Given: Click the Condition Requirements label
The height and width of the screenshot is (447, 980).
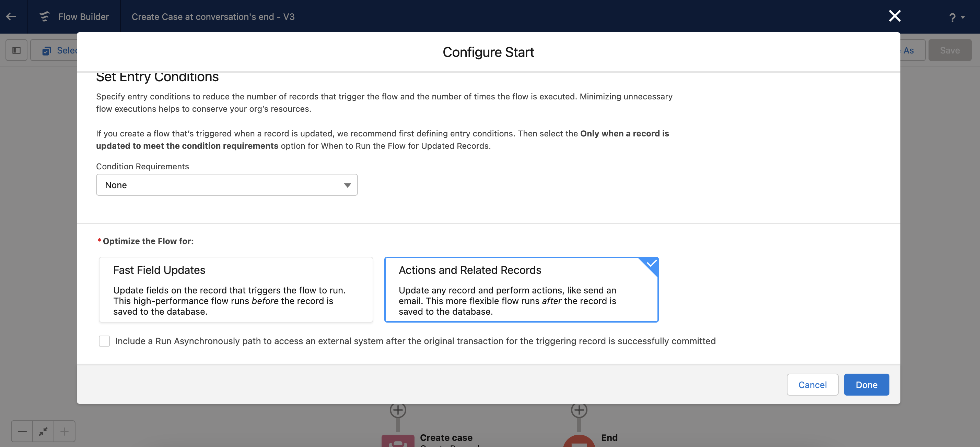Looking at the screenshot, I should click(142, 167).
